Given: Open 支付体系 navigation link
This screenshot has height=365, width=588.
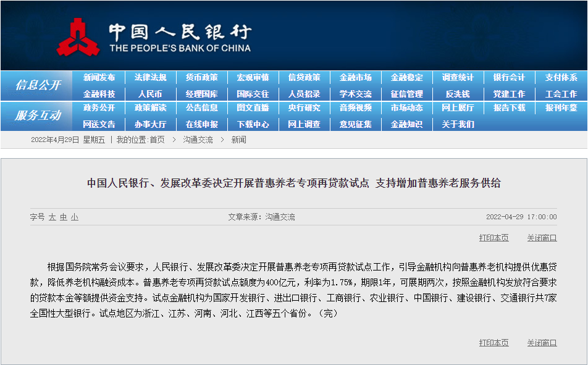Looking at the screenshot, I should click(561, 78).
